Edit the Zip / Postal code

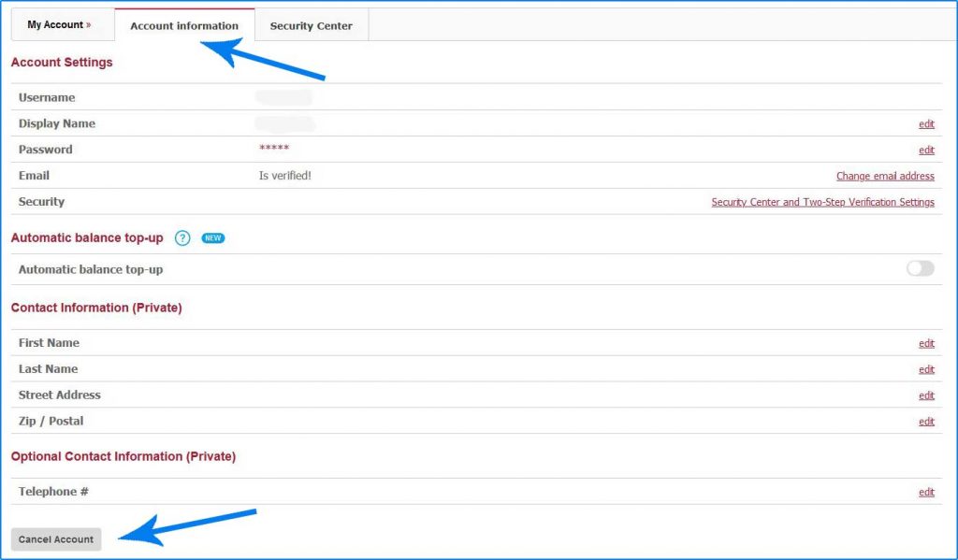click(x=926, y=422)
